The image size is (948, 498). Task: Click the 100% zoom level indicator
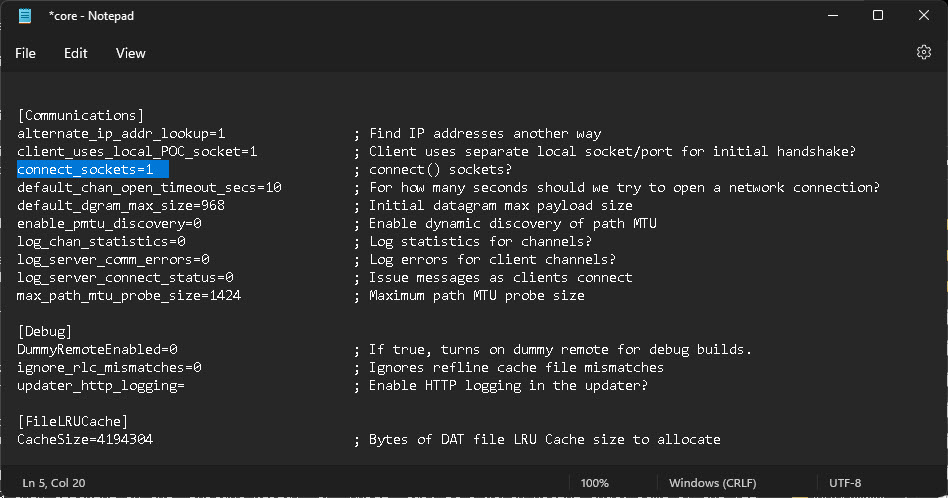[x=594, y=483]
